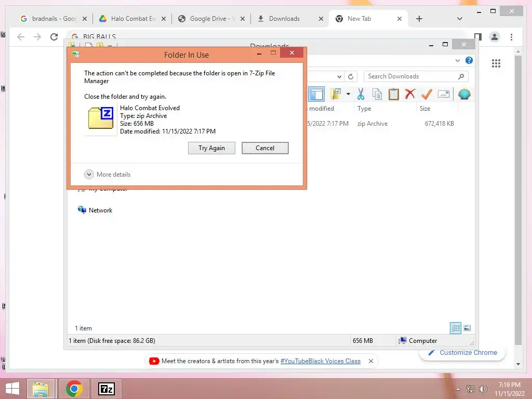This screenshot has width=532, height=399.
Task: Click the Paste clipboard icon in toolbar
Action: (394, 94)
